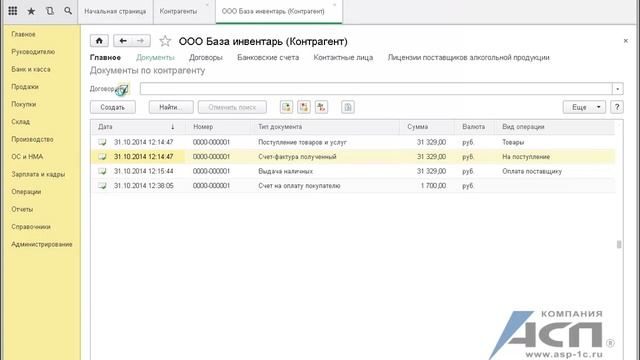This screenshot has height=360, width=640.
Task: Open the Производство sidebar section
Action: (32, 139)
